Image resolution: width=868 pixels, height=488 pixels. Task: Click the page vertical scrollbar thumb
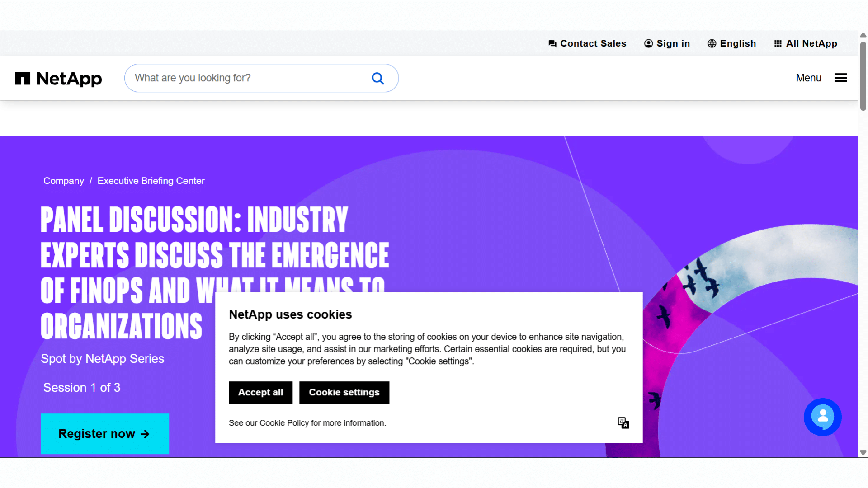(x=863, y=76)
